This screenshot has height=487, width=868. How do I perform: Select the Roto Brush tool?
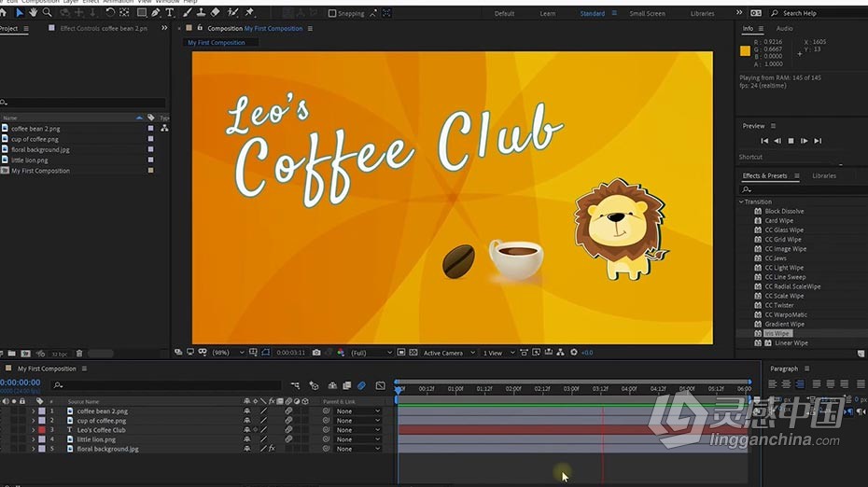click(233, 12)
